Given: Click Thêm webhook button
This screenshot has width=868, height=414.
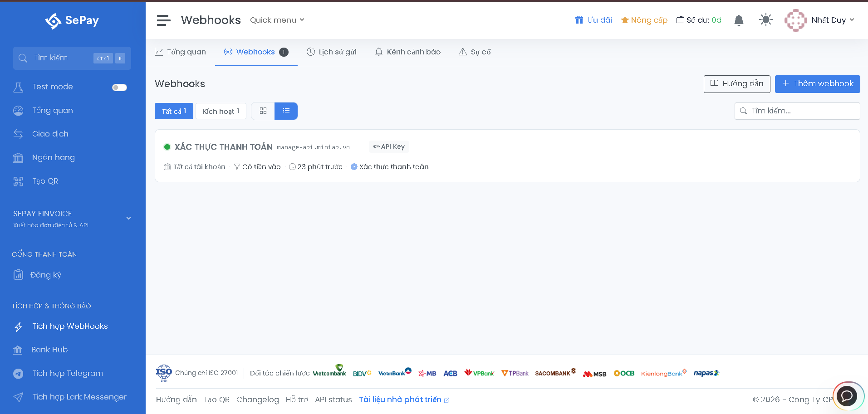Looking at the screenshot, I should [818, 84].
